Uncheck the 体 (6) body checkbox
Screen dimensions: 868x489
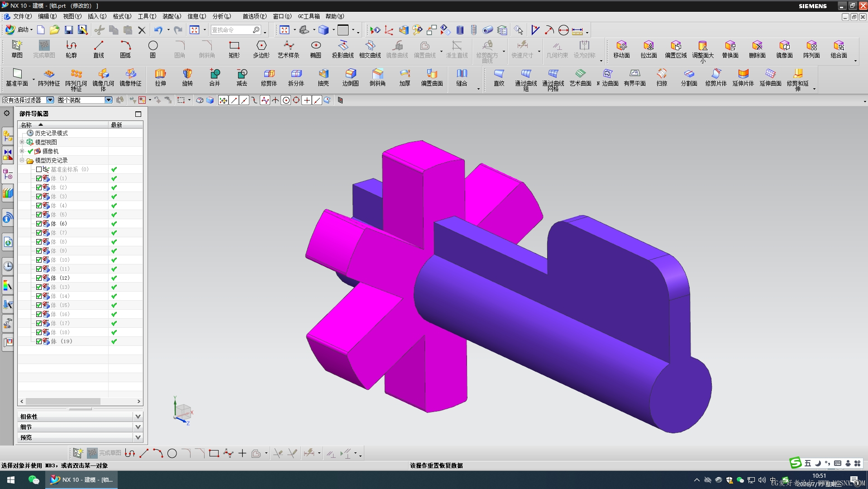(39, 224)
